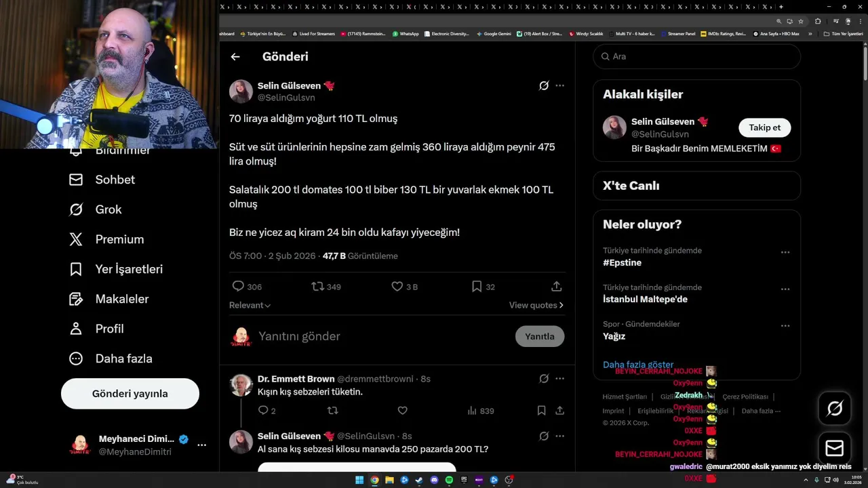
Task: Open Grok icon on Selin Gülseven's main post
Action: point(543,85)
